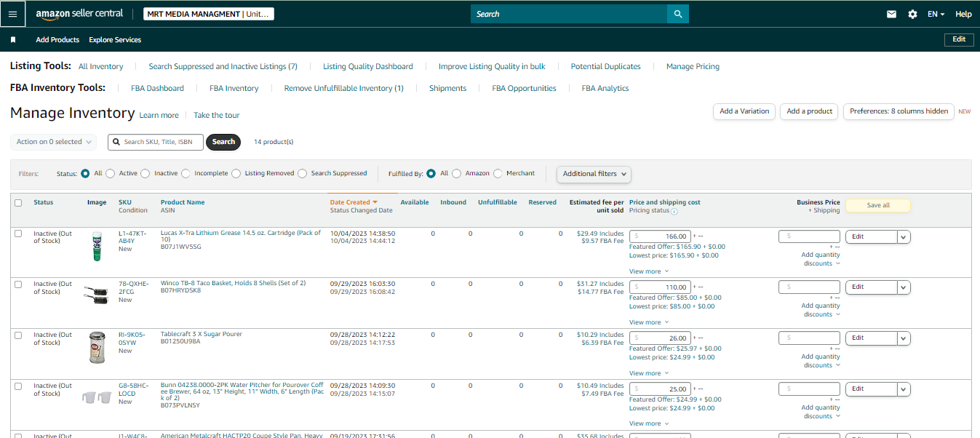This screenshot has height=438, width=980.
Task: Check the Bunn Water Pitcher row checkbox
Action: coord(18,386)
